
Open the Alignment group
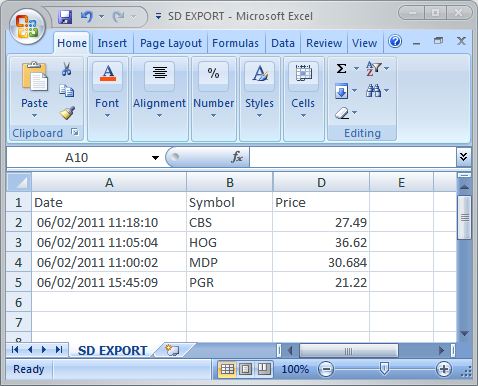[x=160, y=99]
